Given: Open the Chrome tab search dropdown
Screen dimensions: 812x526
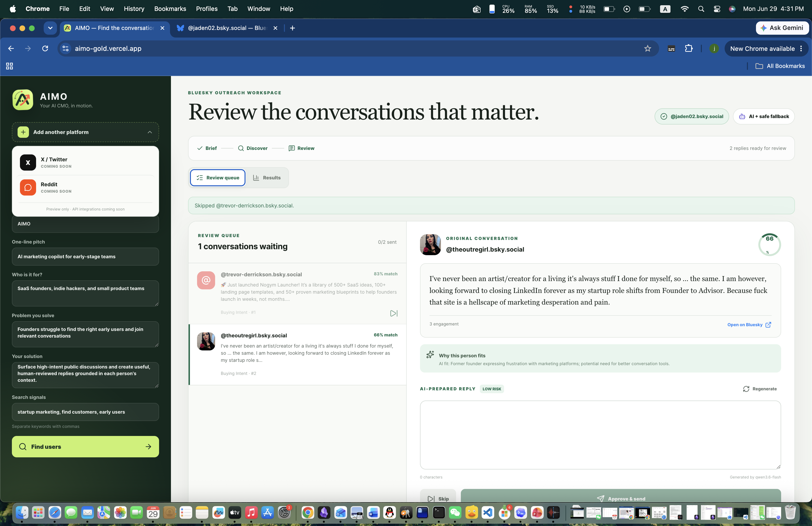Looking at the screenshot, I should 50,28.
